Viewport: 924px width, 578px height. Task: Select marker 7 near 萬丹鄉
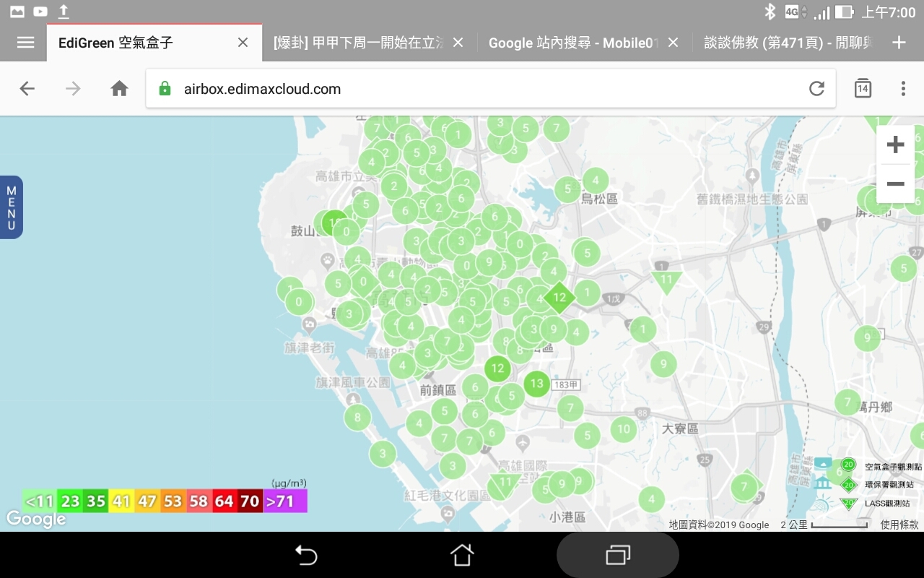point(847,402)
